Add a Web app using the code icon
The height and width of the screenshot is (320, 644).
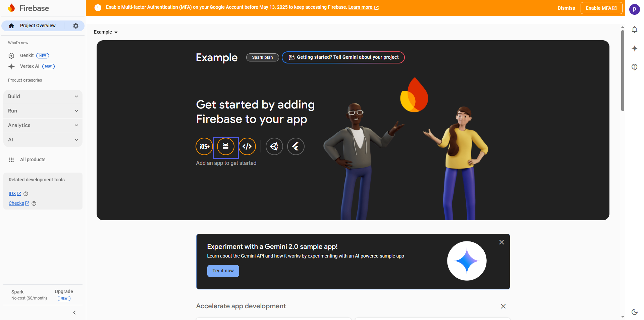247,146
